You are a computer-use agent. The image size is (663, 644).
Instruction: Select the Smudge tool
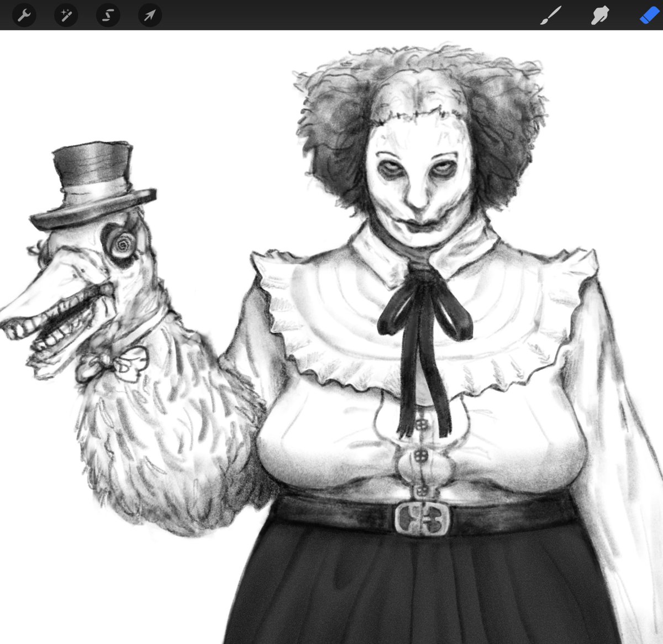pyautogui.click(x=599, y=15)
